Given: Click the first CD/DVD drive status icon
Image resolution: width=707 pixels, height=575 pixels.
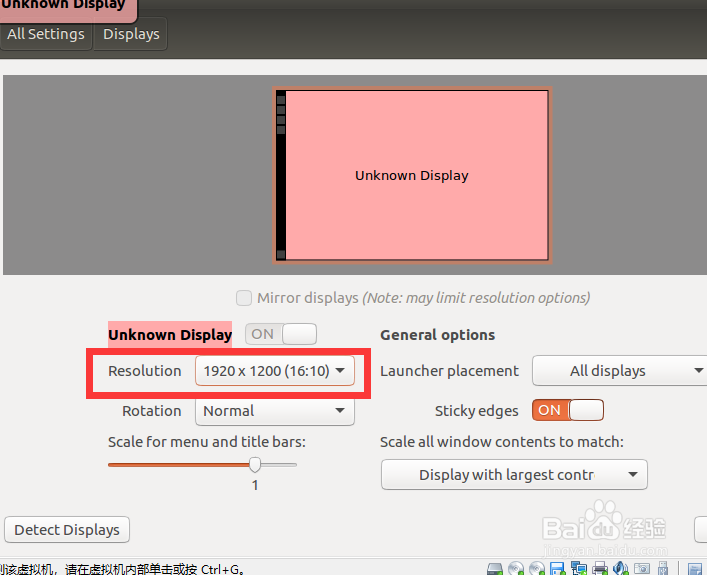Looking at the screenshot, I should (516, 568).
